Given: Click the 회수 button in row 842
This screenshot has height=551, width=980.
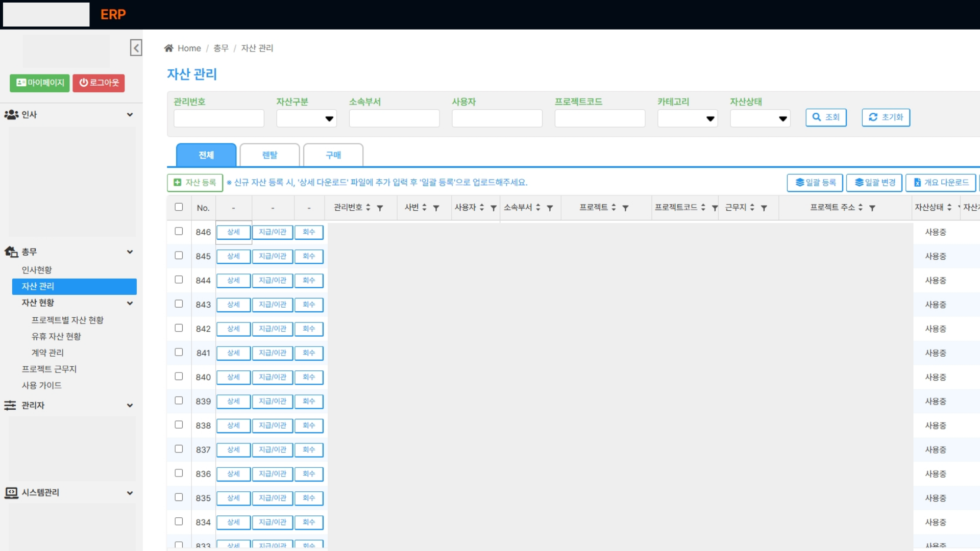Looking at the screenshot, I should [309, 329].
